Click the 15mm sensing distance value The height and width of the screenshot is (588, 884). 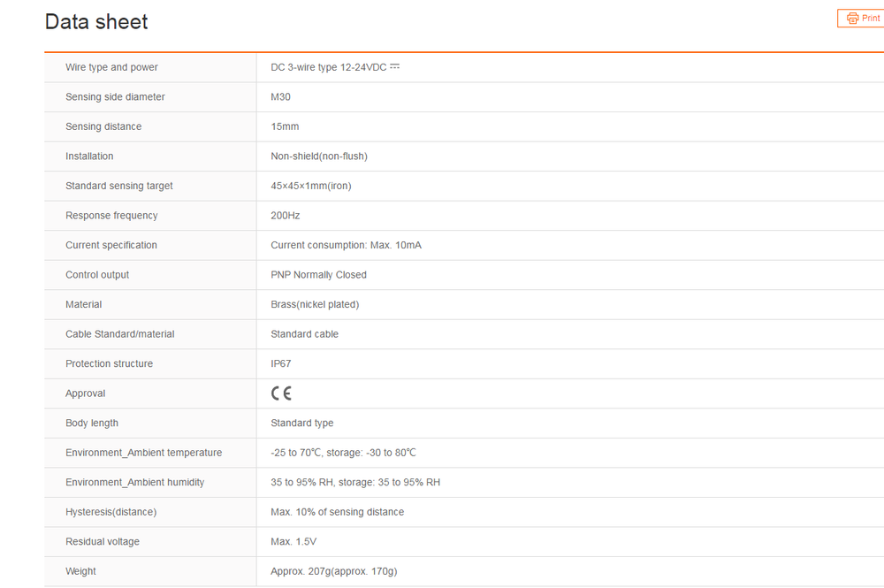pos(285,126)
